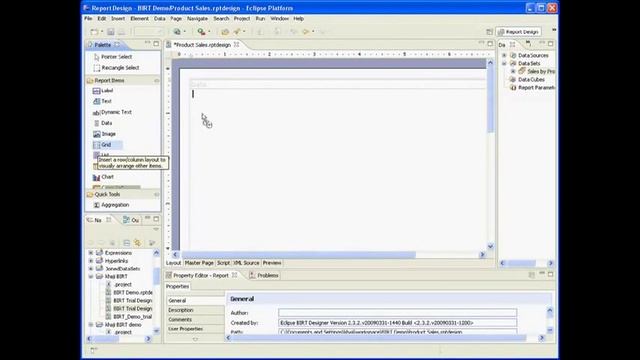640x360 pixels.
Task: Close the Product Sales.rptdesign editor tab
Action: [236, 44]
